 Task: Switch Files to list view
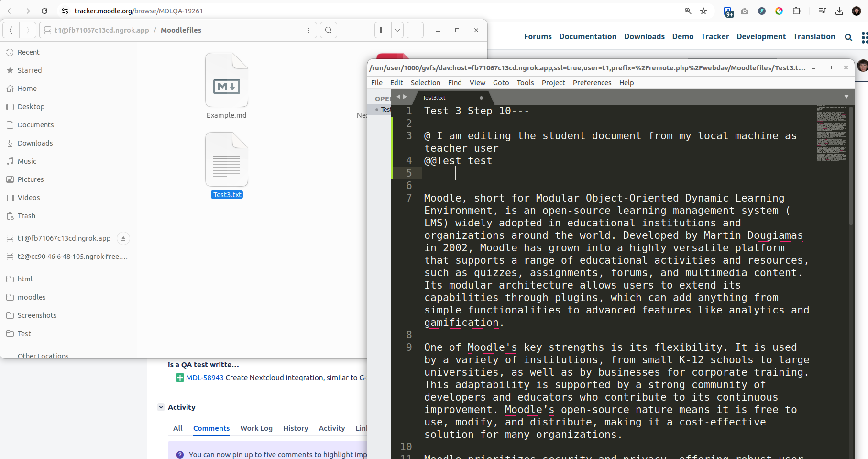click(x=383, y=30)
